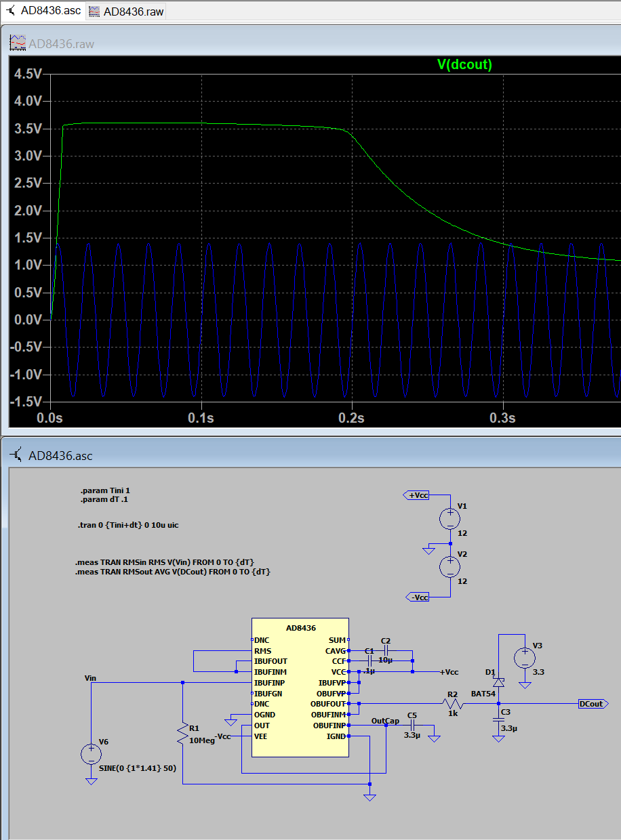This screenshot has height=840, width=621.
Task: Select the R1 resistor symbol
Action: click(x=182, y=734)
